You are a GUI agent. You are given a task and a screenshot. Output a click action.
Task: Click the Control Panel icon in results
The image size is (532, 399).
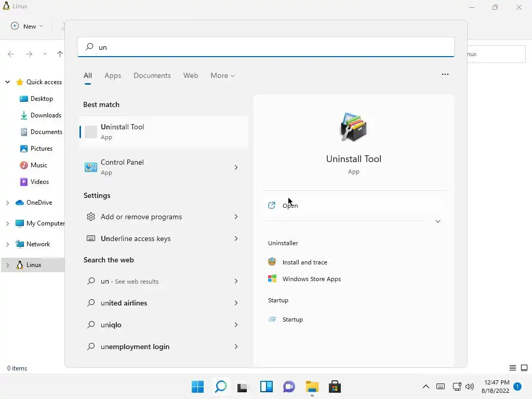90,167
